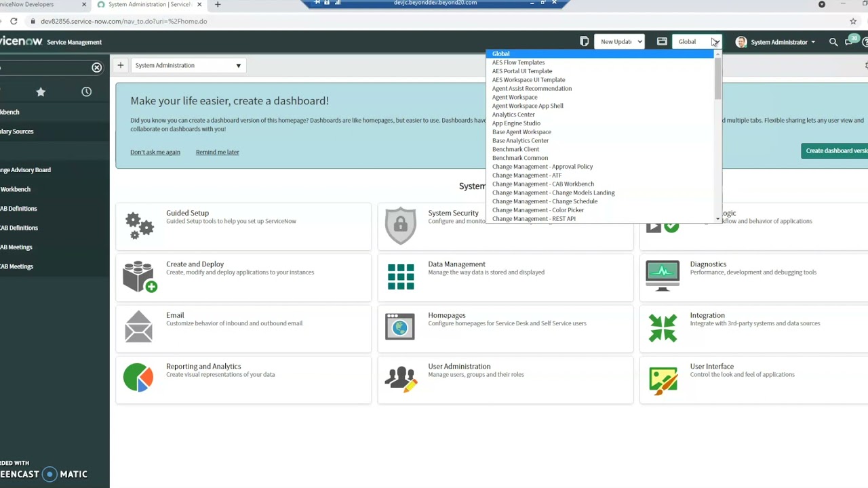Click scrollbar down arrow in application list
This screenshot has width=868, height=488.
(x=717, y=220)
